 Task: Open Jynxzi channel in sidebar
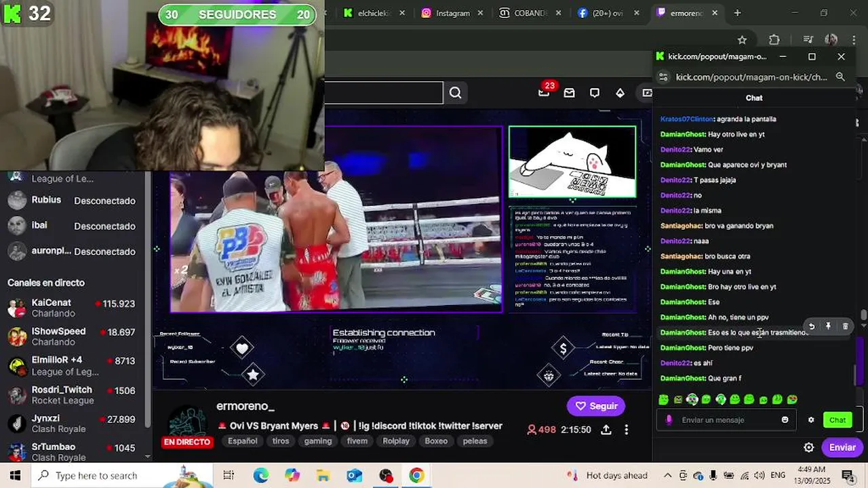click(72, 423)
